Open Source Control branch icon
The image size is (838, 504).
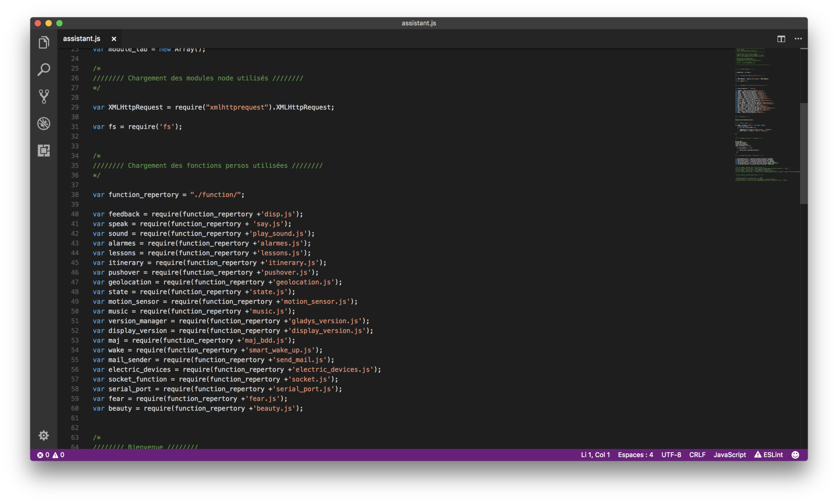[x=44, y=96]
